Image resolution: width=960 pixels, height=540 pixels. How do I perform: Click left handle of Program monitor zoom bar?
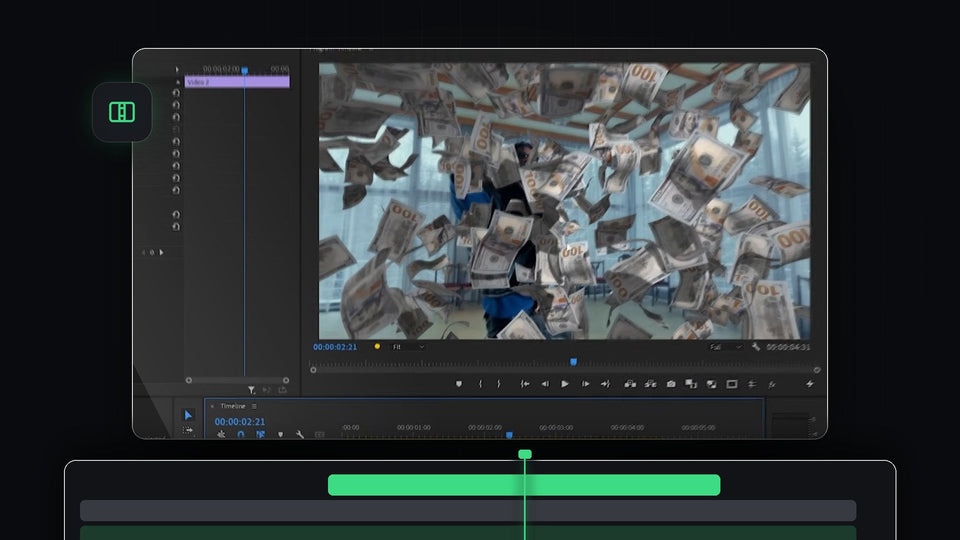click(x=313, y=370)
